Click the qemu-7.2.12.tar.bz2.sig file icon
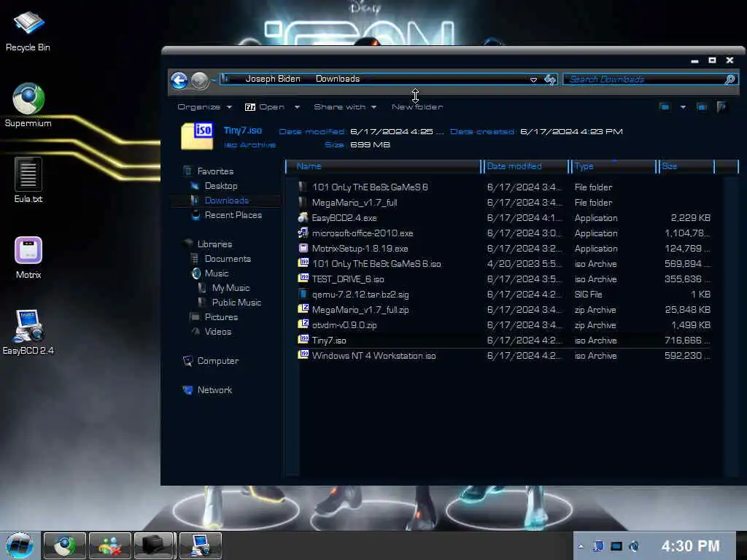 [303, 294]
